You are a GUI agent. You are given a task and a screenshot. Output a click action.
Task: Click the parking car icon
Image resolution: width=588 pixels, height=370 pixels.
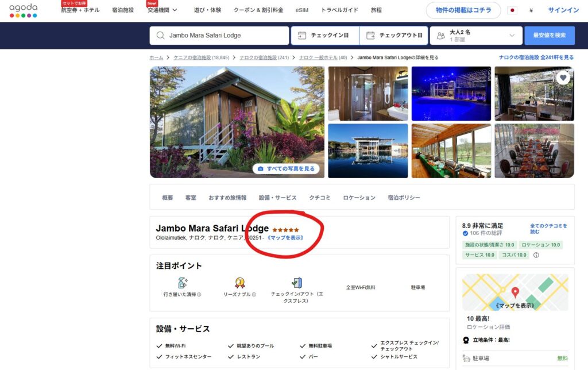click(x=466, y=359)
